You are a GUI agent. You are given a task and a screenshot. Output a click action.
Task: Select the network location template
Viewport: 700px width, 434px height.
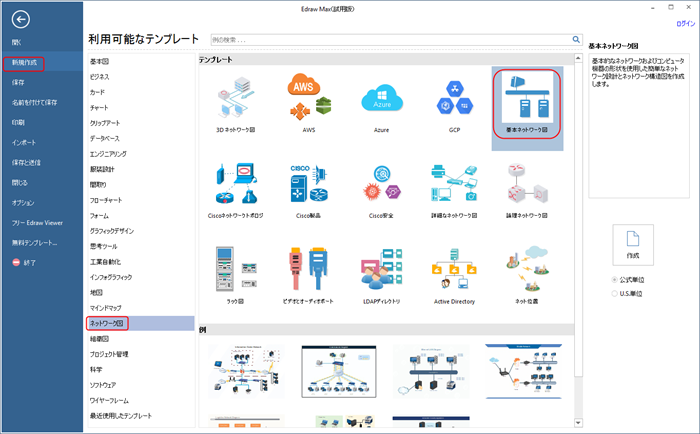pos(527,275)
